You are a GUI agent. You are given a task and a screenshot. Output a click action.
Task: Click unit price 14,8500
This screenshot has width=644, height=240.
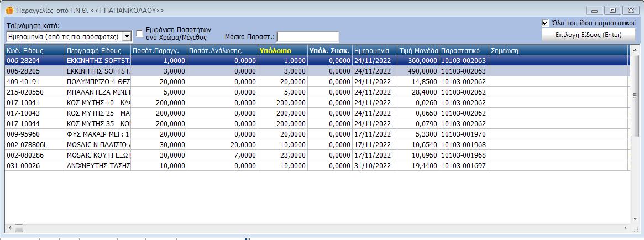(x=425, y=82)
